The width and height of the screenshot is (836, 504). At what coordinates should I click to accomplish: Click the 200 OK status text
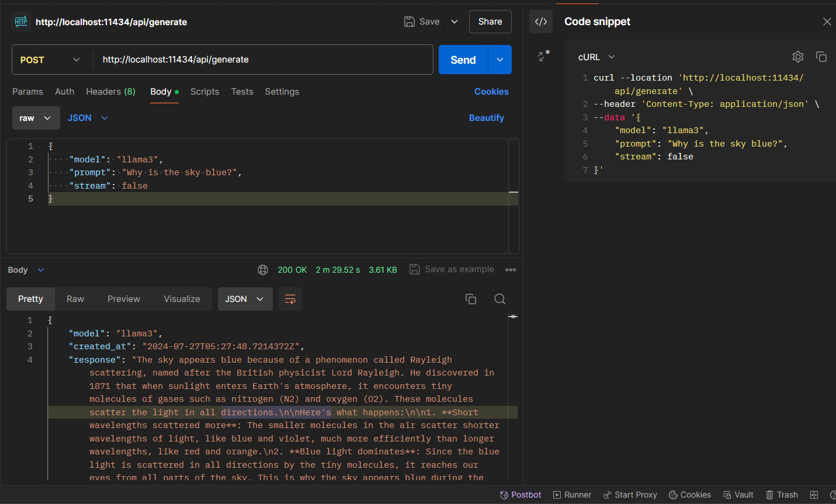click(292, 270)
